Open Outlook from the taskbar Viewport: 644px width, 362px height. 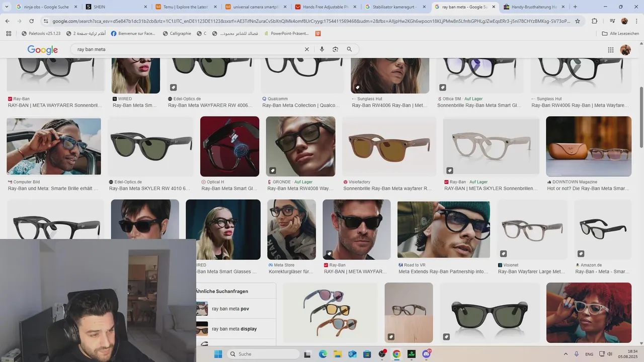coord(352,354)
